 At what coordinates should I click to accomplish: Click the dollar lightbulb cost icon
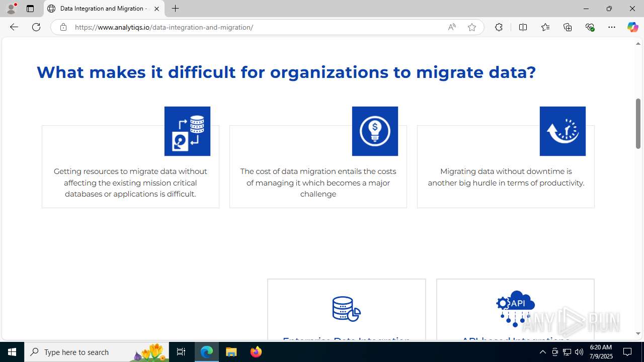pos(375,131)
